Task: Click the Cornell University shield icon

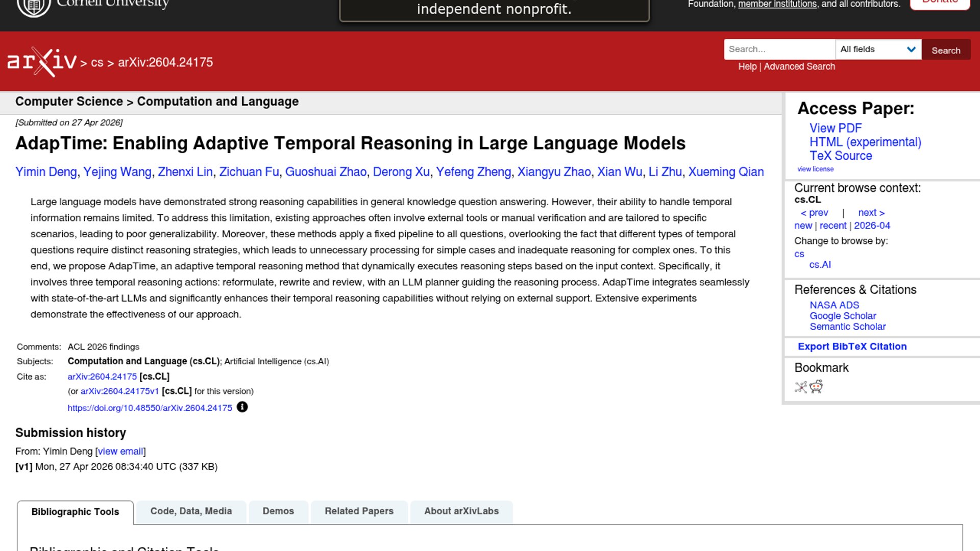Action: click(34, 6)
